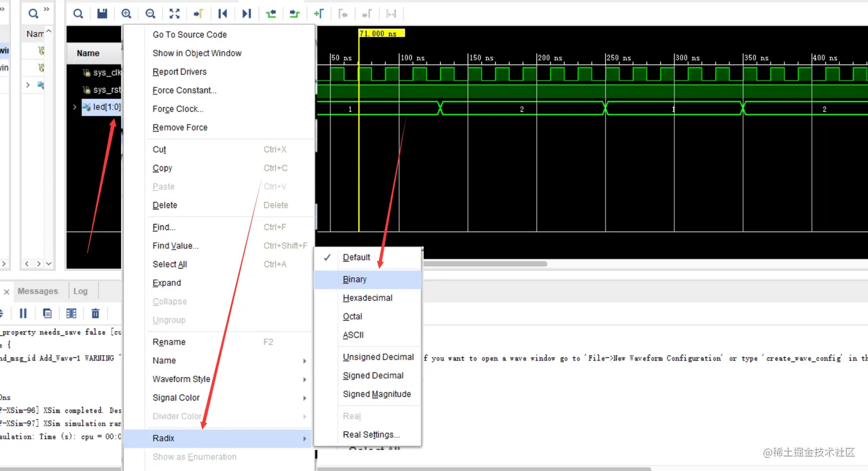Clear the console with trash icon
This screenshot has height=471, width=868.
click(x=95, y=313)
